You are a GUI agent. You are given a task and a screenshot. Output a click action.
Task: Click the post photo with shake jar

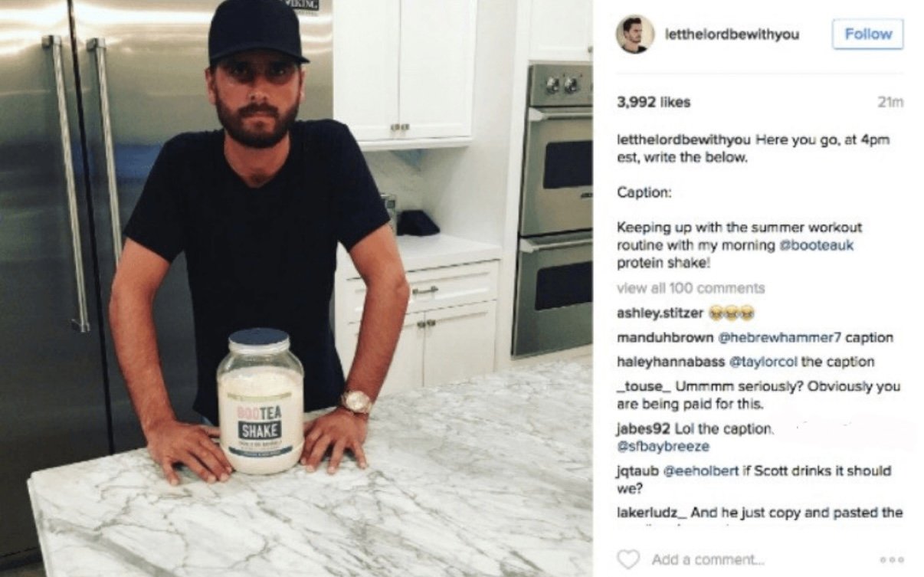(x=296, y=288)
